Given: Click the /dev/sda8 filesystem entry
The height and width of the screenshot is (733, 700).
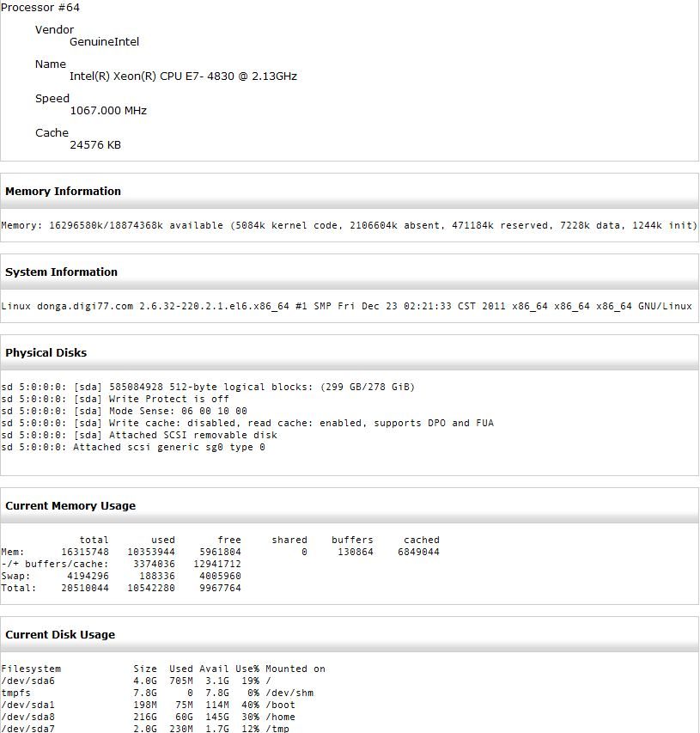Looking at the screenshot, I should (27, 718).
